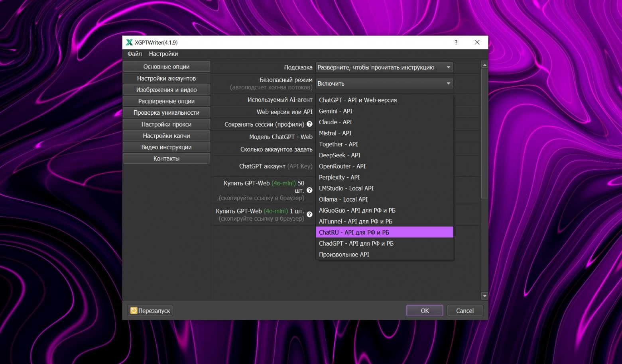The width and height of the screenshot is (622, 364).
Task: Click the scrollbar down arrow
Action: 484,296
